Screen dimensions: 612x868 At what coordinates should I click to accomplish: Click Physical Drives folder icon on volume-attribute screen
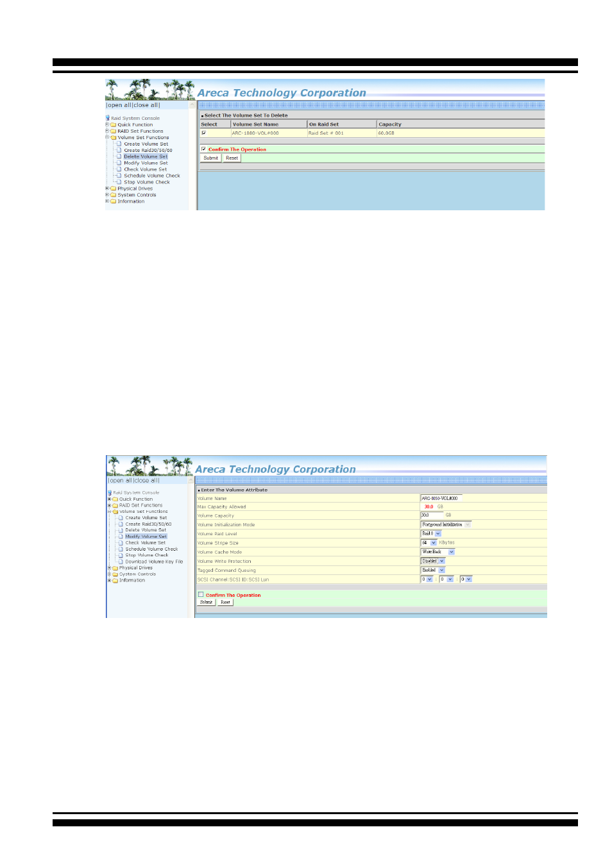(115, 568)
